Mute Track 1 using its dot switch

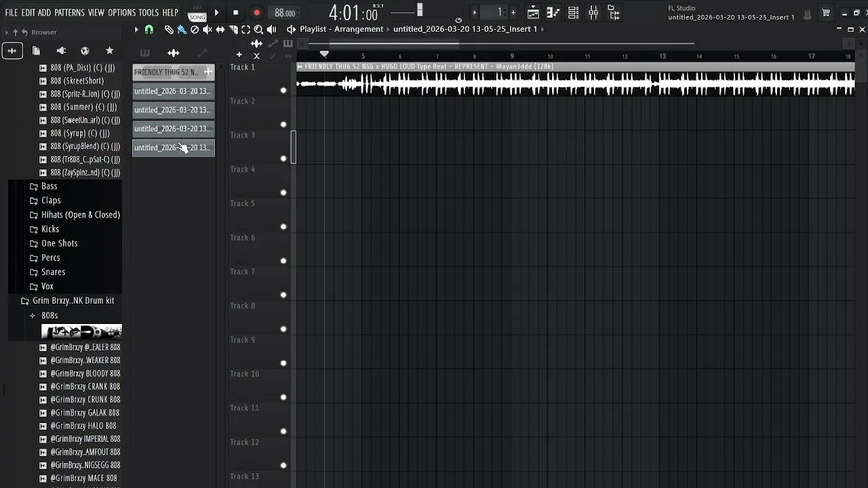tap(283, 90)
